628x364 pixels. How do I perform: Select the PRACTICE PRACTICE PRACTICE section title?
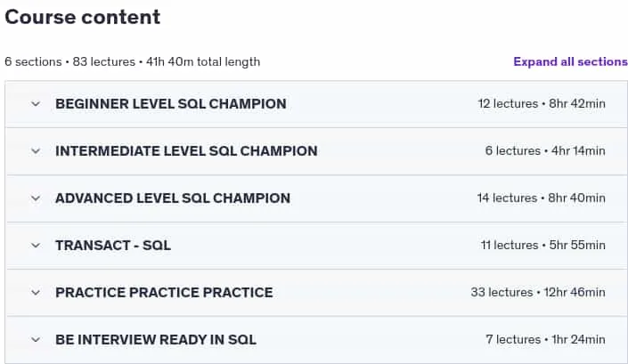click(164, 293)
